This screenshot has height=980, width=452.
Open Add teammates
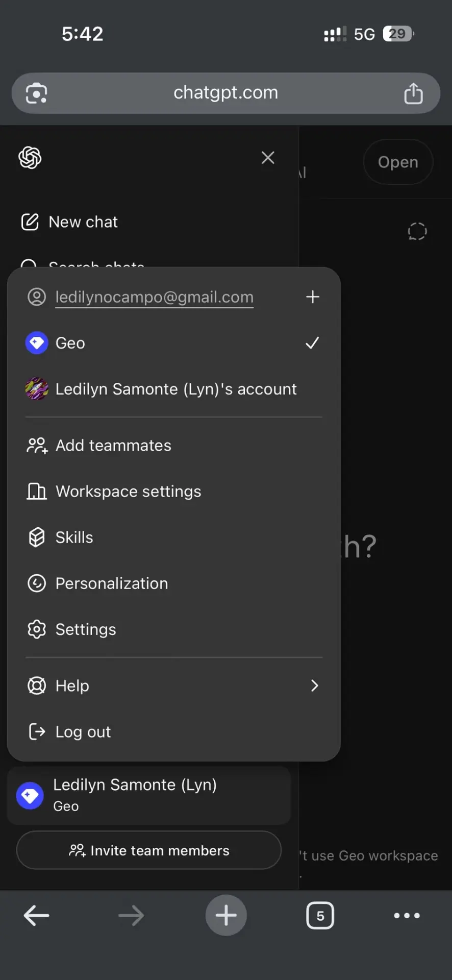173,446
